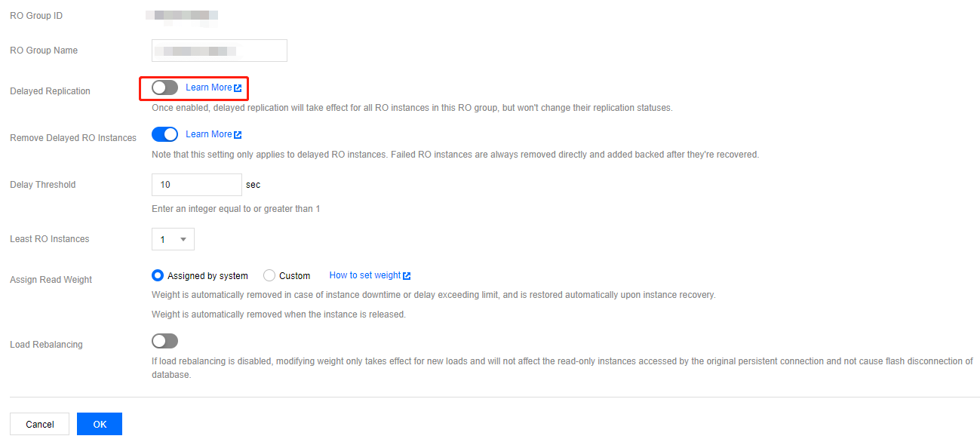
Task: Click external link icon beside Delayed Replication Learn More
Action: click(238, 88)
